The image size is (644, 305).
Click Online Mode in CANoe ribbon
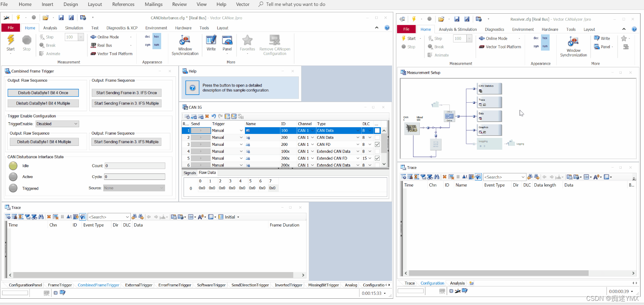click(108, 37)
